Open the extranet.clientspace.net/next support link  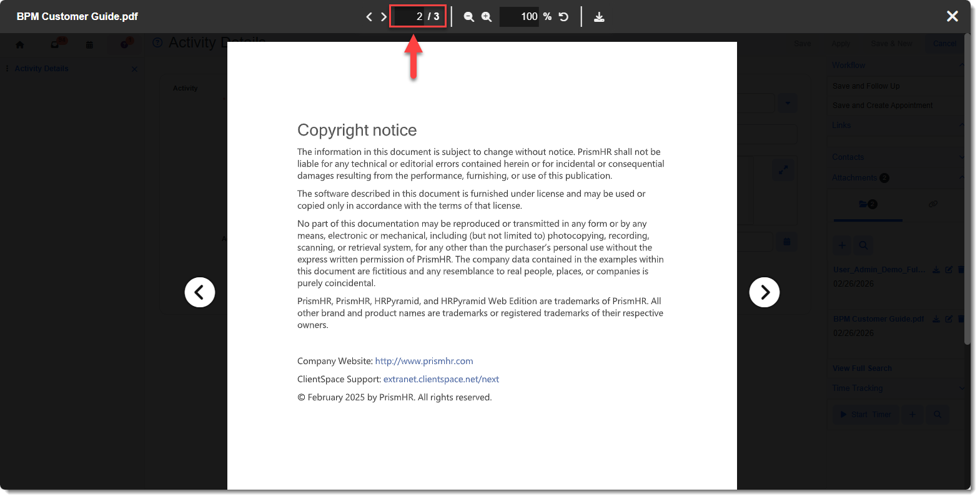441,379
